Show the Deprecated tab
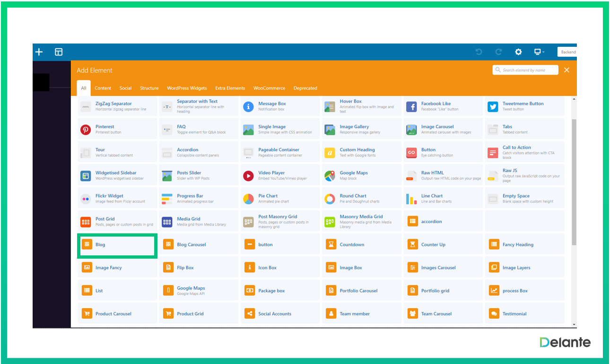 coord(305,88)
